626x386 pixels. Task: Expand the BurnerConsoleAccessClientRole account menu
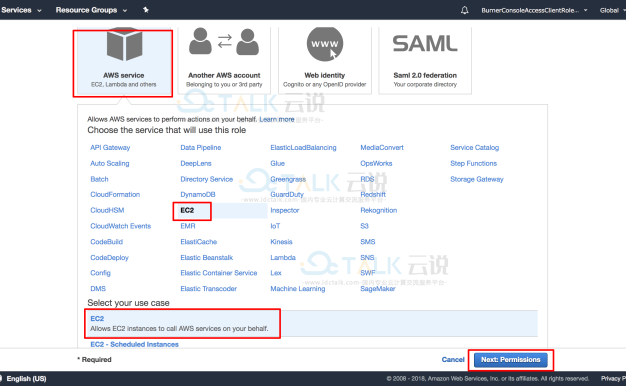point(534,10)
